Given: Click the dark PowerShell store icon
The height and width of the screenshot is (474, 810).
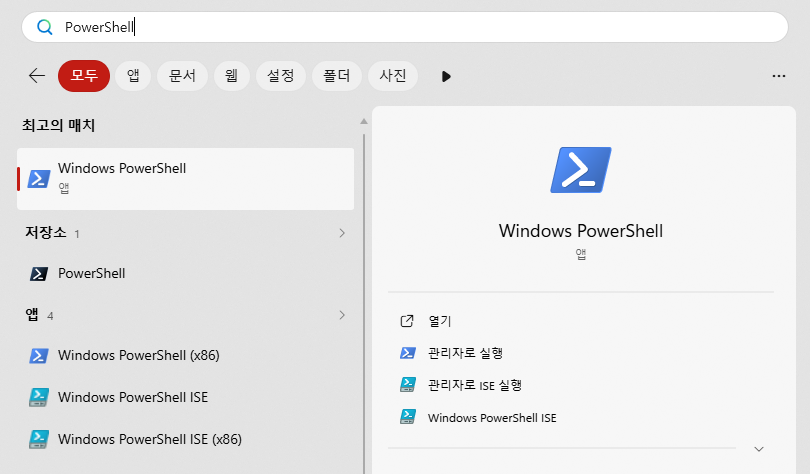Looking at the screenshot, I should 39,274.
